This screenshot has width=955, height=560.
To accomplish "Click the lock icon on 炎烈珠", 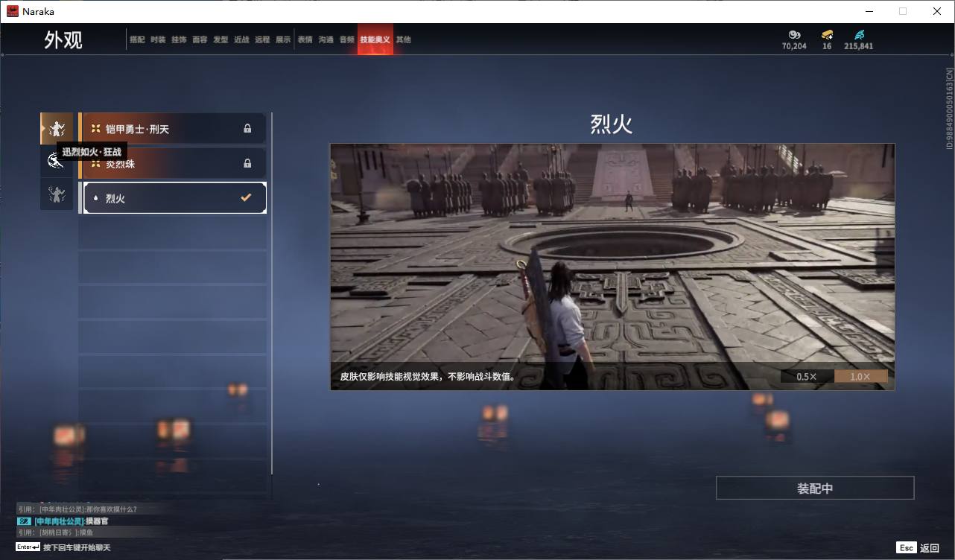I will click(247, 163).
